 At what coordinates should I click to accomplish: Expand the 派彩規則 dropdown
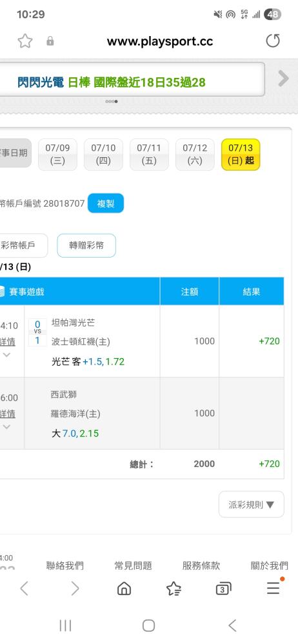point(252,504)
